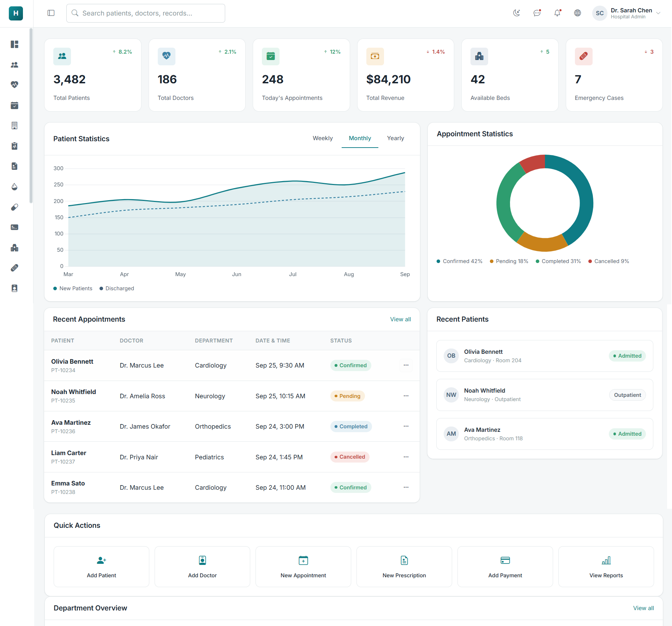Toggle Pending 18% legend item
Screen dimensions: 672x626
[509, 261]
